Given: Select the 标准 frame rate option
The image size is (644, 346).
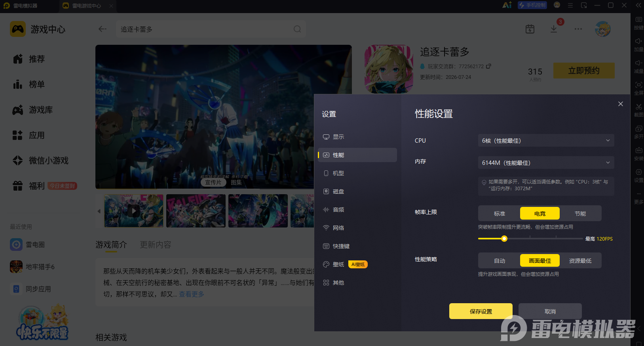Looking at the screenshot, I should pos(500,214).
